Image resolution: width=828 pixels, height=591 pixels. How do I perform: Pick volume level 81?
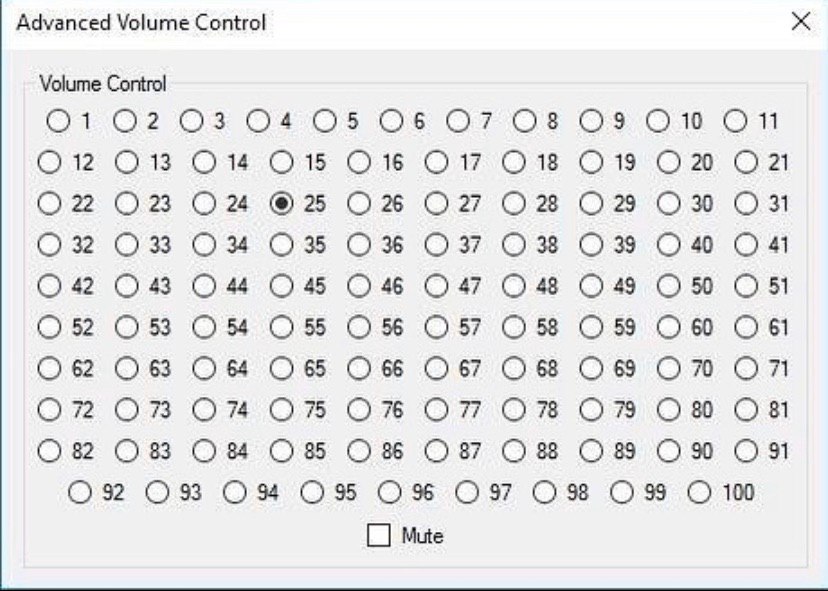click(x=747, y=410)
